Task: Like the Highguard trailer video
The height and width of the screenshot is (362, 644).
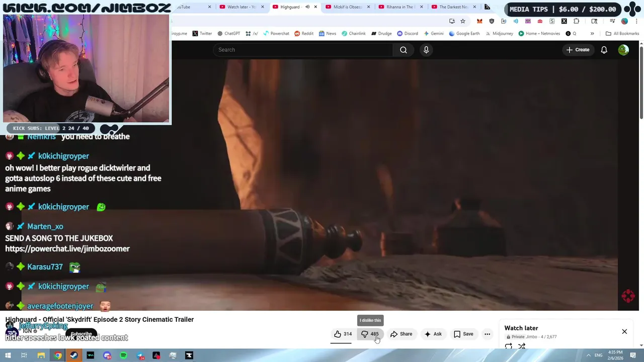Action: [x=343, y=334]
